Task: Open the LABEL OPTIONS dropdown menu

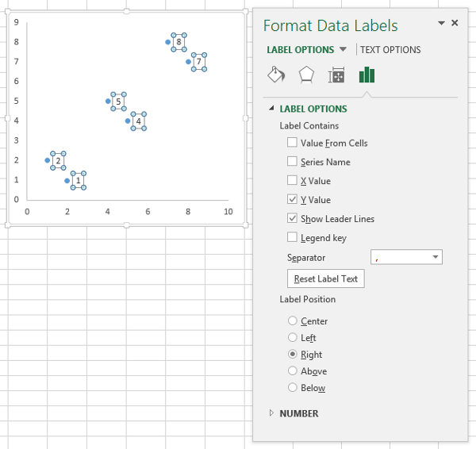Action: point(343,50)
